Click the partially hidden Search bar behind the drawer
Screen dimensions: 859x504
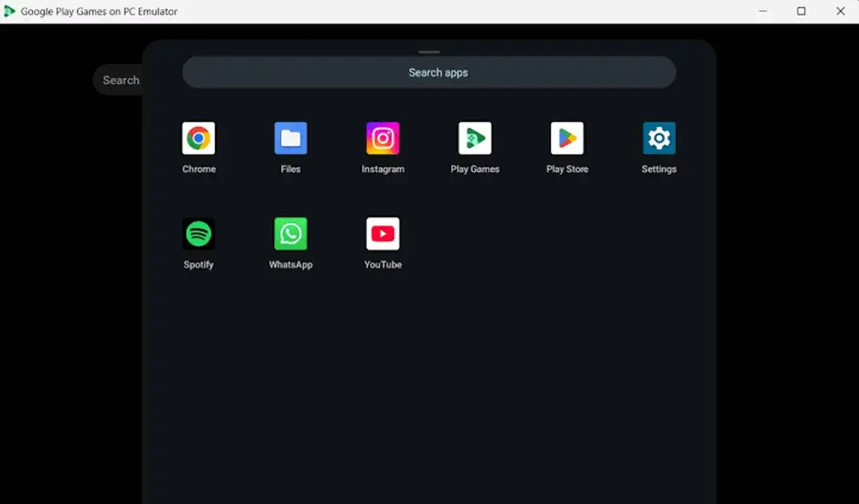[117, 80]
